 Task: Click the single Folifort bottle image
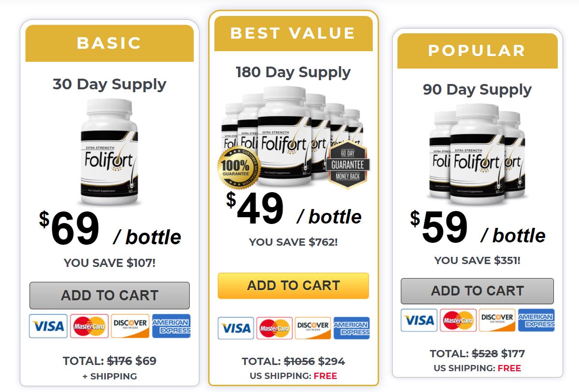click(x=109, y=152)
